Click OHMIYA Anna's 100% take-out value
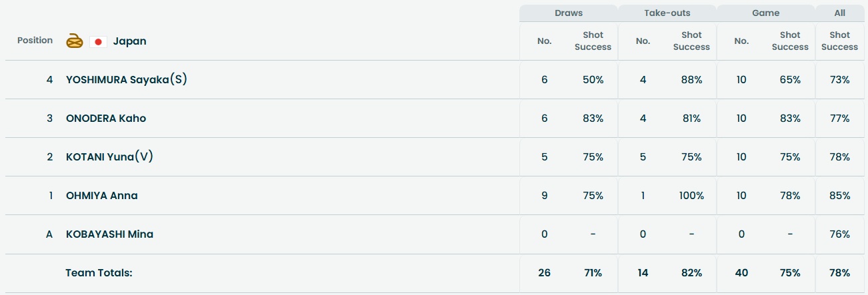This screenshot has height=295, width=868. point(691,196)
